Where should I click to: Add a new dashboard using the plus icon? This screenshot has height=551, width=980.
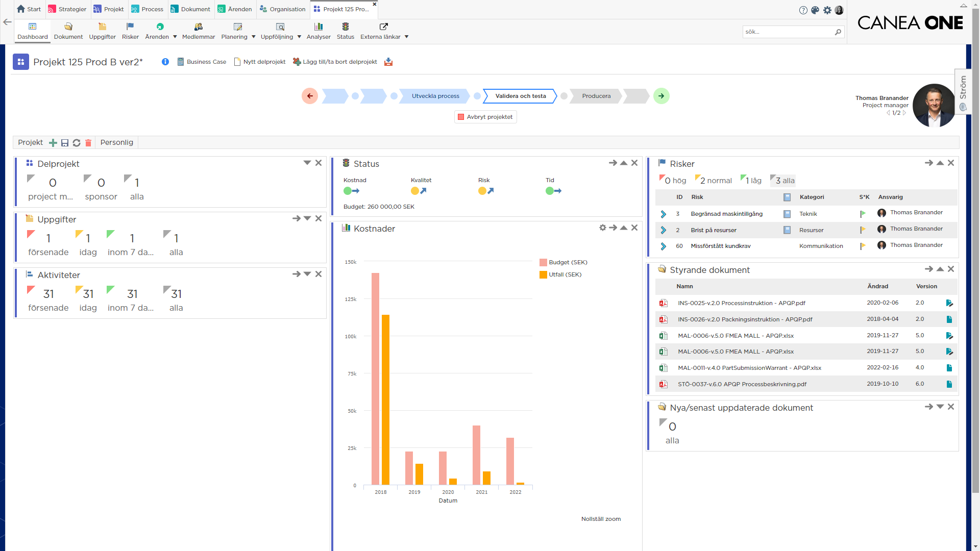[x=53, y=143]
